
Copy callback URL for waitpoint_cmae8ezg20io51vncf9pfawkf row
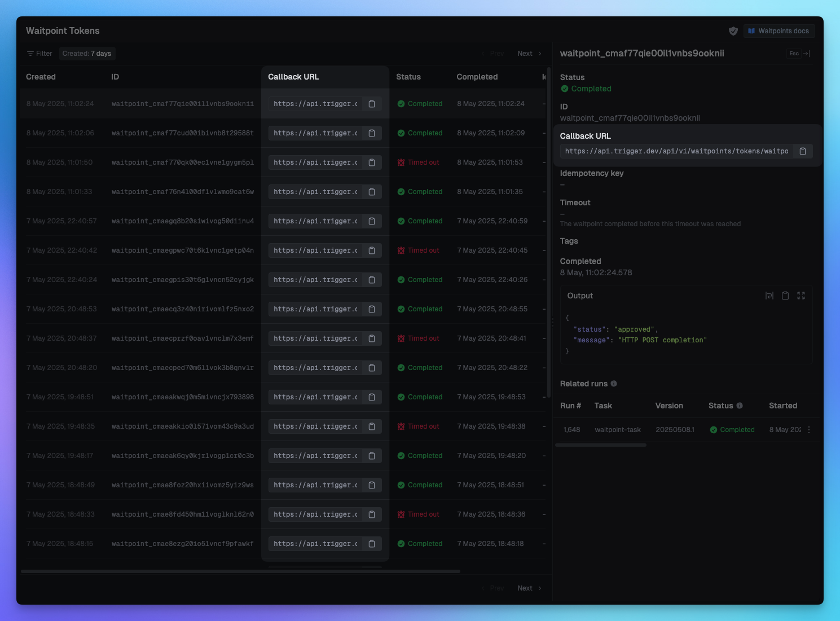point(372,544)
